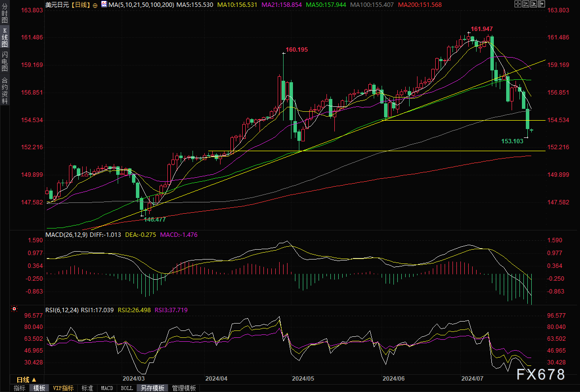Apply the 标准 template

(x=87, y=388)
